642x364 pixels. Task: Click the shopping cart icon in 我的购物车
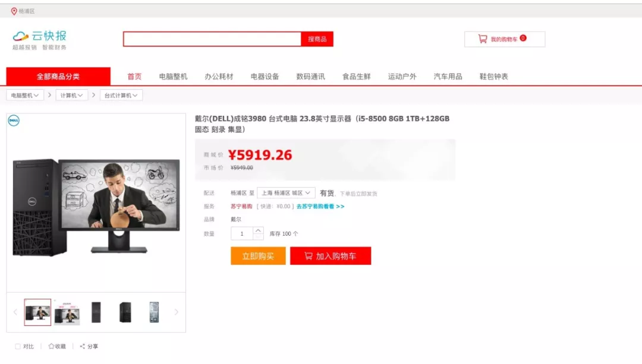tap(483, 39)
